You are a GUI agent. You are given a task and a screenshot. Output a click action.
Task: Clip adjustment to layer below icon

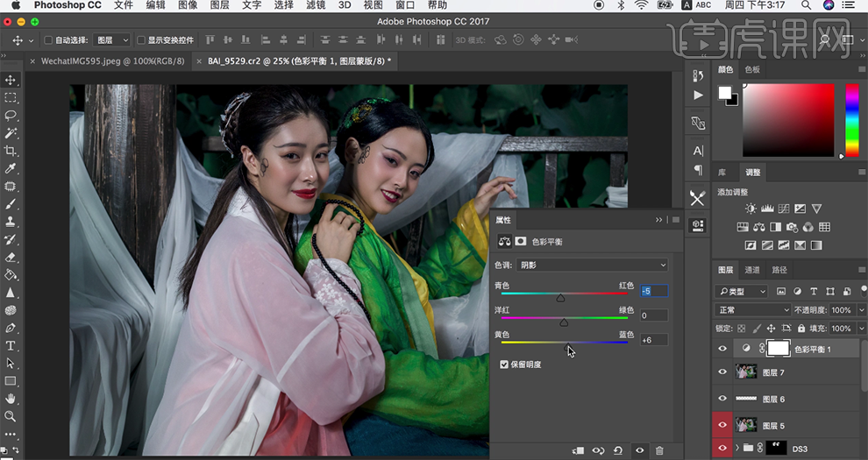point(577,450)
